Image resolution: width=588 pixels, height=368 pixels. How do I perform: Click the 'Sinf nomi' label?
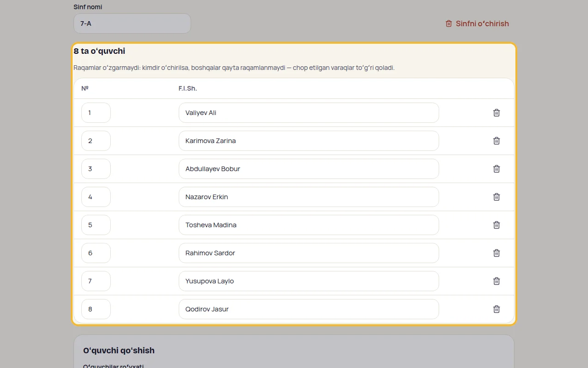coord(88,7)
